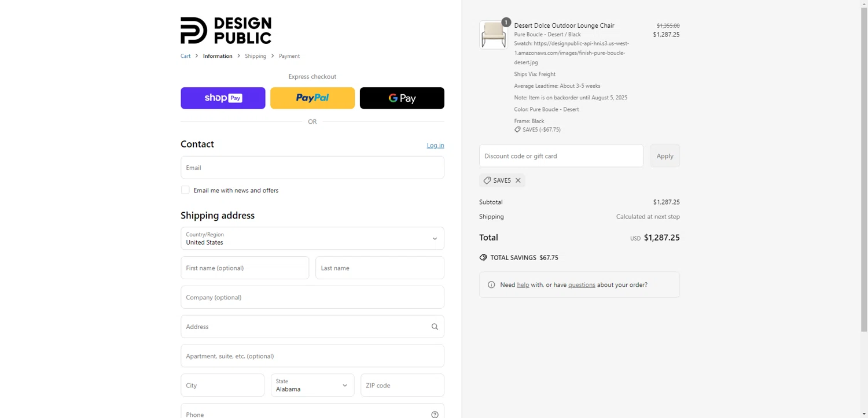Open the questions link in order box
Screen dimensions: 868x418
click(582, 285)
